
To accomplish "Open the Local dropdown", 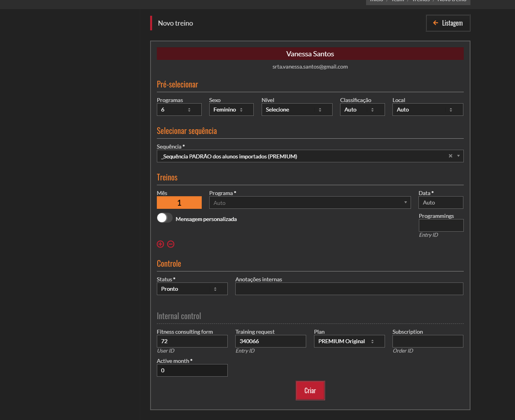I will tap(428, 110).
